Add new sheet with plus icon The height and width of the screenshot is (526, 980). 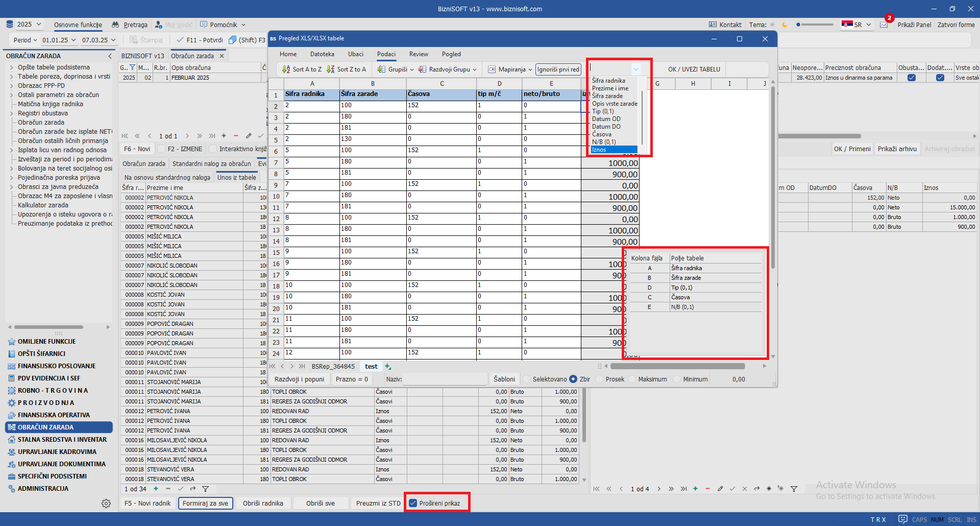point(388,367)
